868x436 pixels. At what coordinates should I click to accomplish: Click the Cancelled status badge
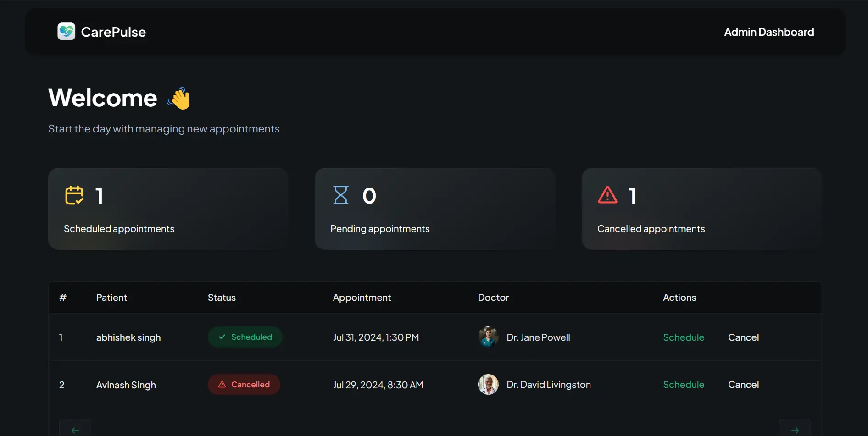(x=244, y=385)
